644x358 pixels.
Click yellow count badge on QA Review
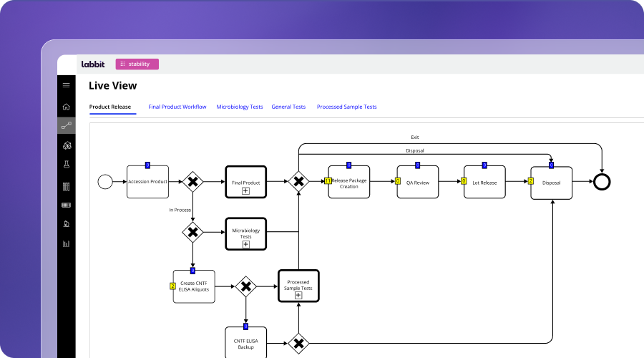coord(398,181)
